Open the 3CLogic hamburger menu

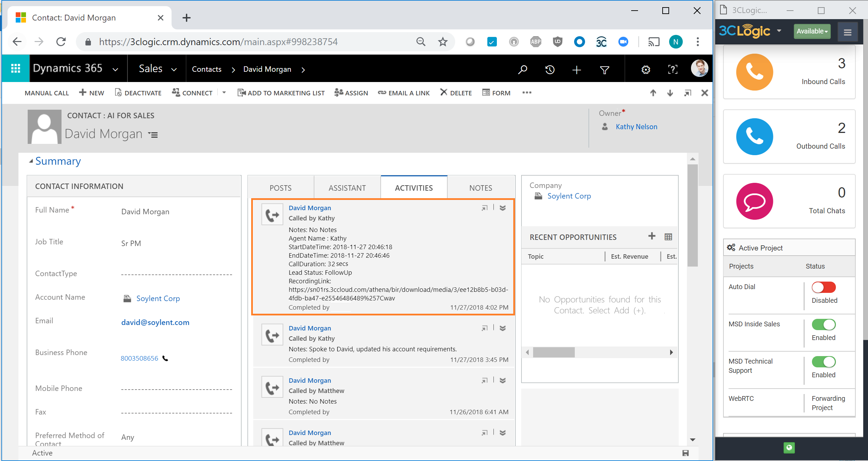click(x=847, y=32)
